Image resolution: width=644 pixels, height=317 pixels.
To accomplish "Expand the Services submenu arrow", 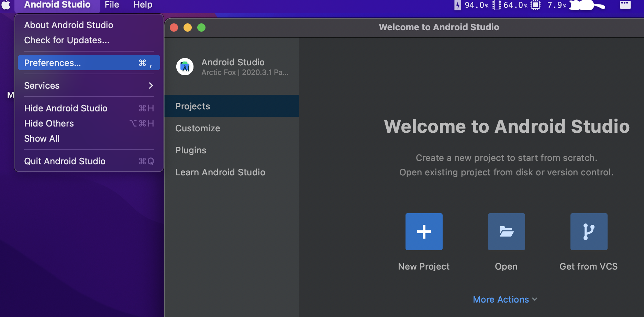I will click(x=151, y=86).
